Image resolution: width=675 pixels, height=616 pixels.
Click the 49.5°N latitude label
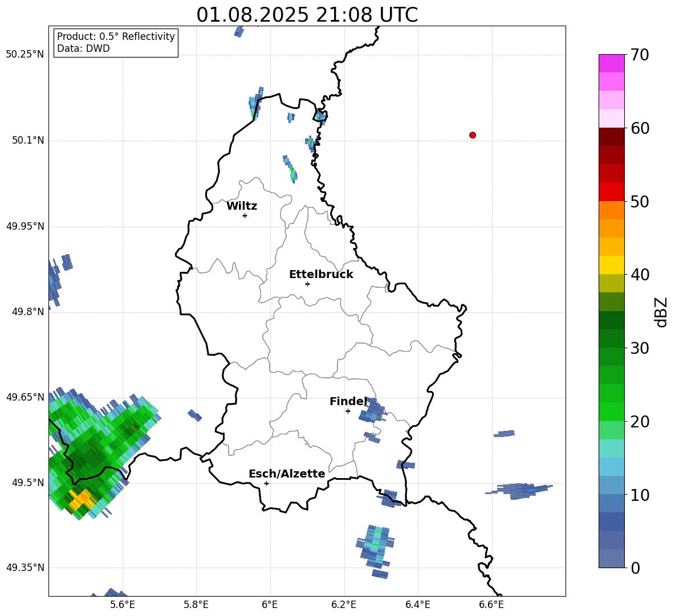[x=28, y=482]
